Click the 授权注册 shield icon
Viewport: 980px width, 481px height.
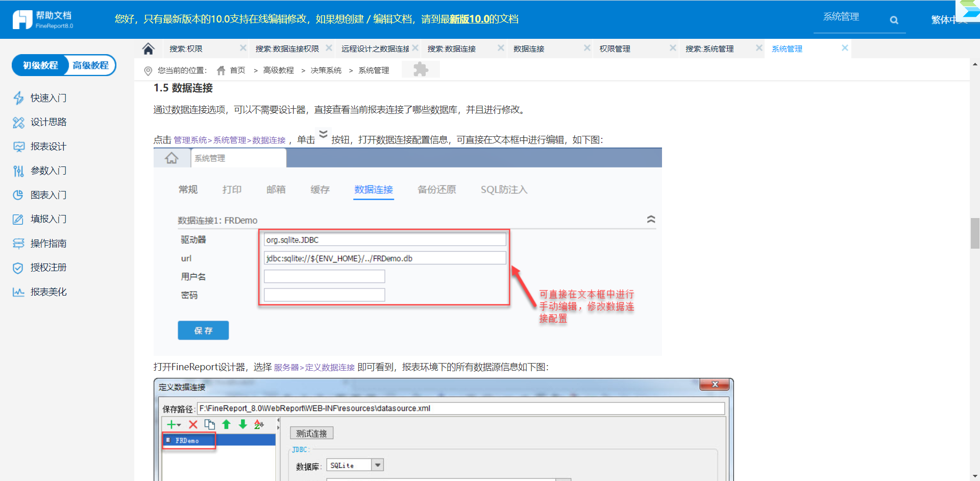(18, 268)
